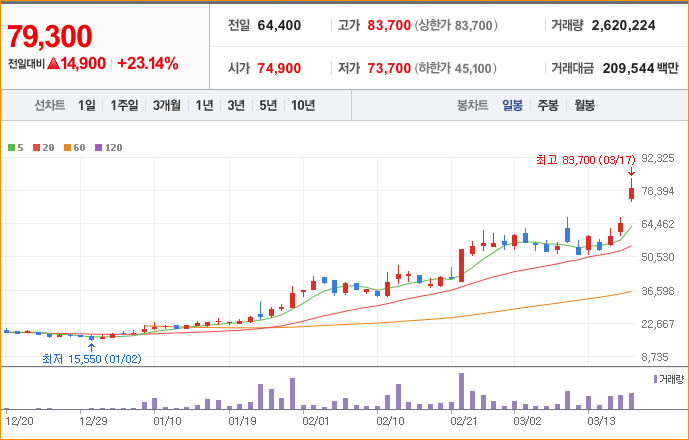Click the 64,462 price axis label
Screen dimensions: 689x440
tap(658, 224)
